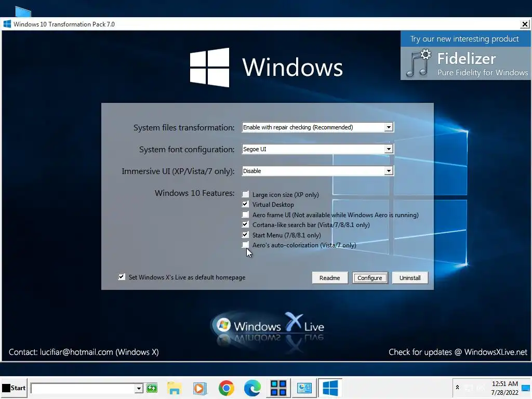This screenshot has height=399, width=532.
Task: Open Microsoft Edge from the taskbar
Action: 252,388
